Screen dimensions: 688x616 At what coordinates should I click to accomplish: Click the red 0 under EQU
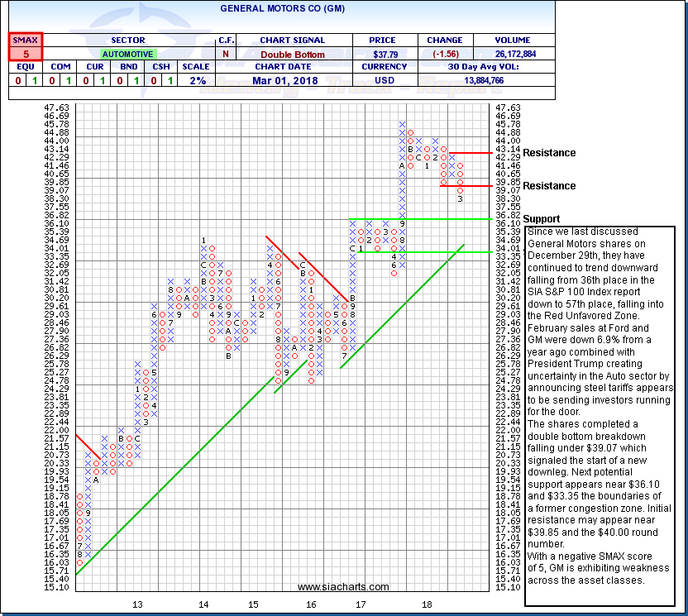[x=17, y=80]
